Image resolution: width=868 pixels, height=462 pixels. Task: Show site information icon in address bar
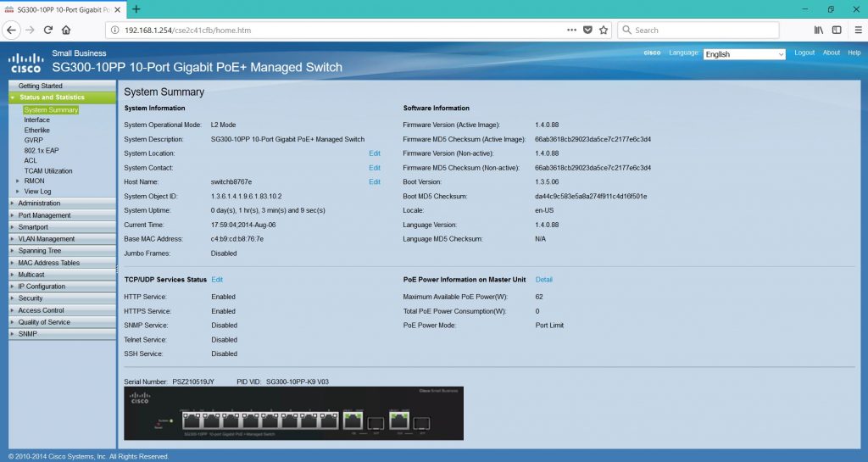[x=114, y=31]
